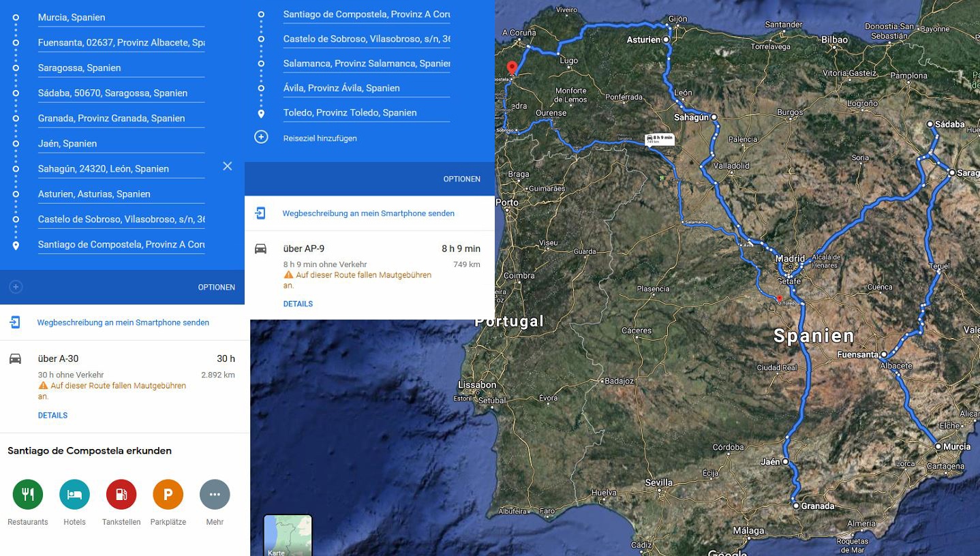Select the Tankstellen gas station icon

(121, 495)
